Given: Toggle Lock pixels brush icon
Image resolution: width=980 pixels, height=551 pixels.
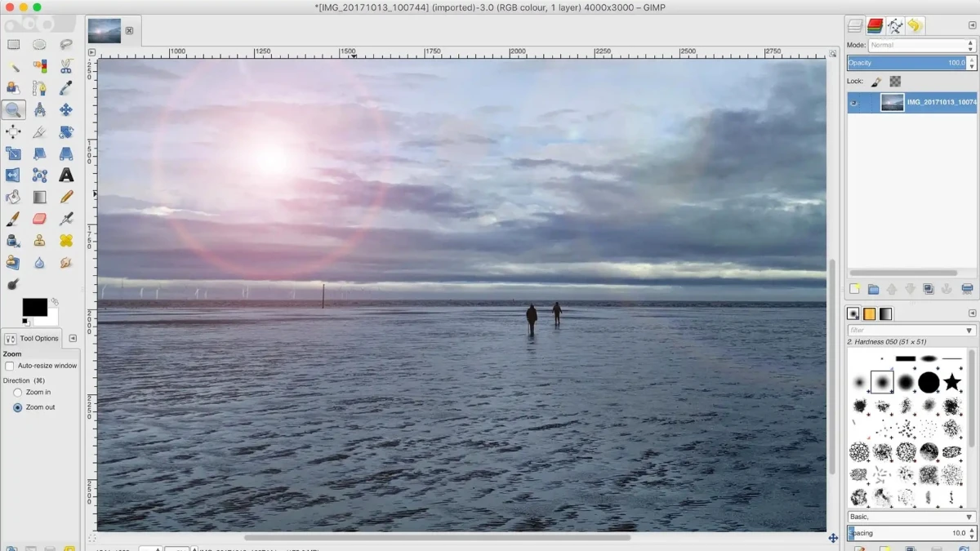Looking at the screenshot, I should pos(876,82).
